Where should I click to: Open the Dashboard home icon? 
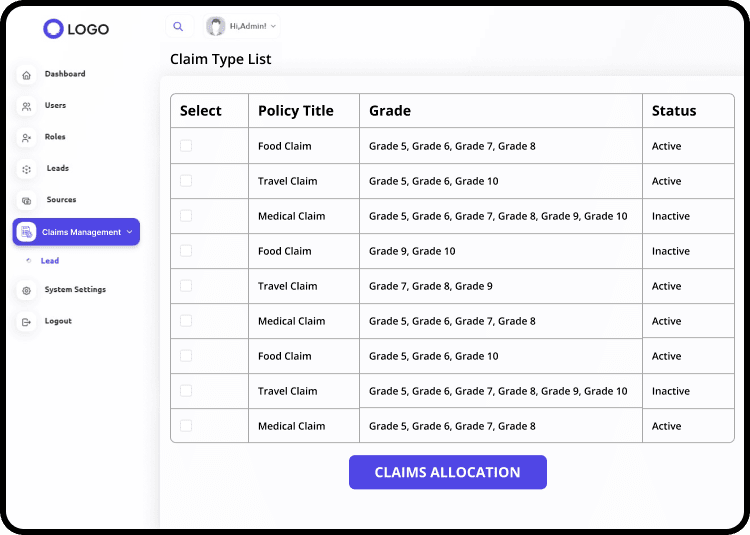pos(26,75)
